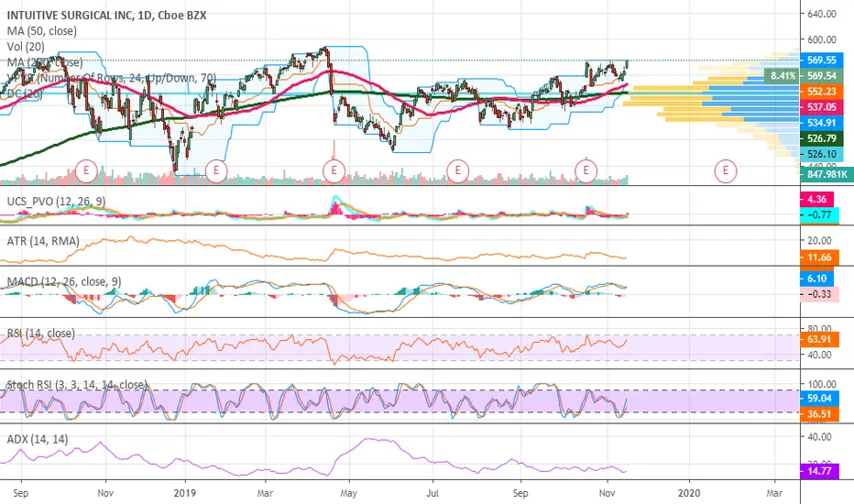The image size is (854, 504).
Task: Click the 2020 label on time axis
Action: point(689,493)
